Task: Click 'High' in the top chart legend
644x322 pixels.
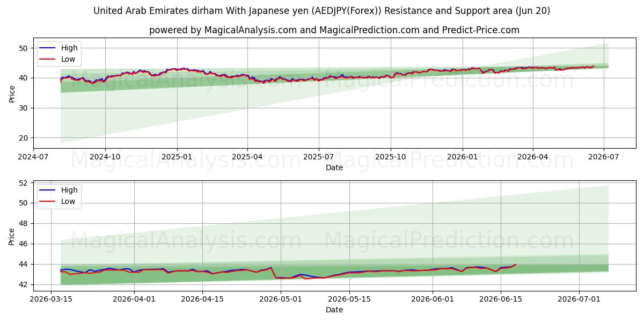Action: [69, 48]
